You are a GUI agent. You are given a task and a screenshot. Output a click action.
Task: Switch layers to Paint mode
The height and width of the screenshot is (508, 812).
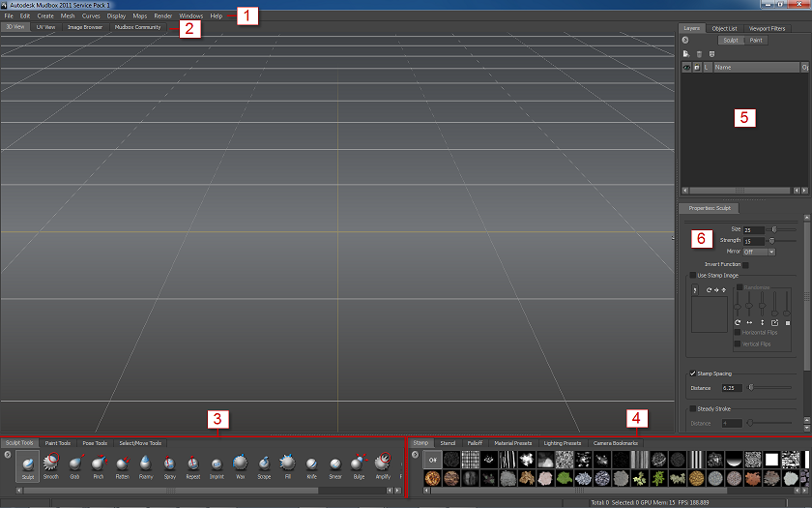coord(756,41)
